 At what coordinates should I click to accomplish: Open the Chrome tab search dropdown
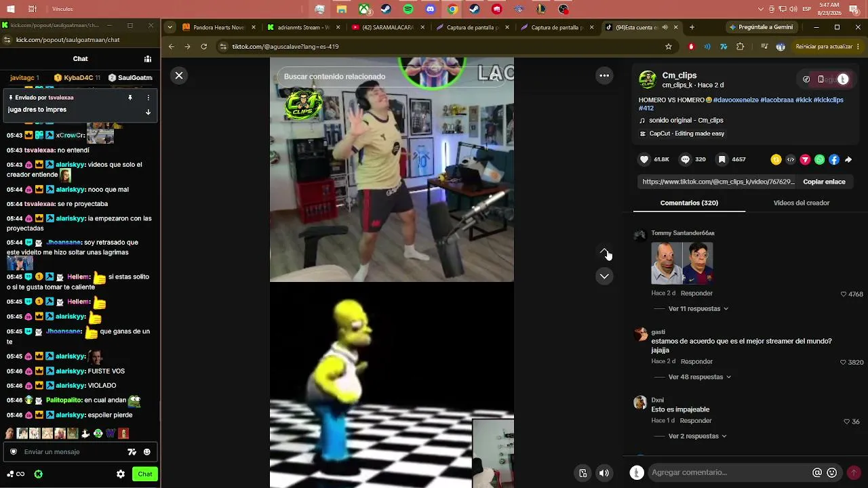click(170, 27)
